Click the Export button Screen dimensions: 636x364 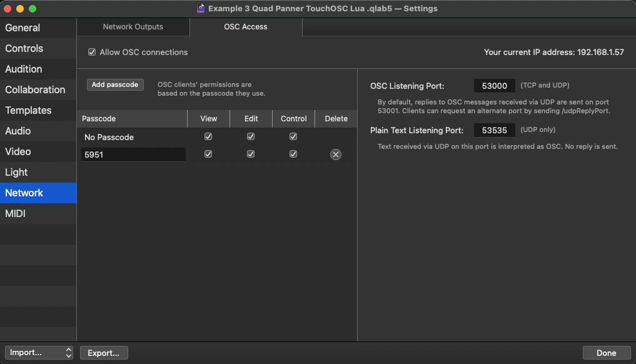pyautogui.click(x=104, y=352)
